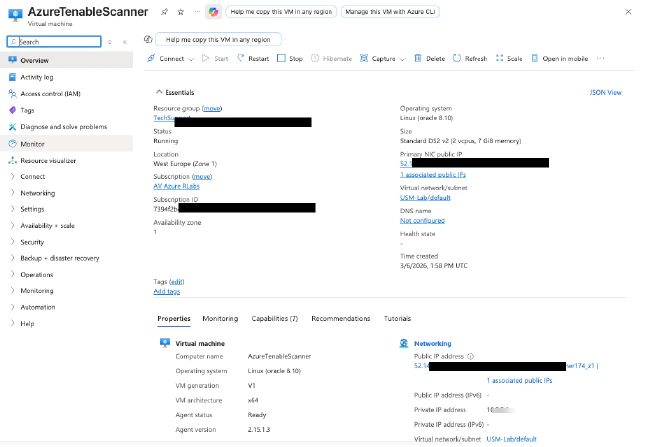Expand the Networking section in sidebar

pos(37,193)
